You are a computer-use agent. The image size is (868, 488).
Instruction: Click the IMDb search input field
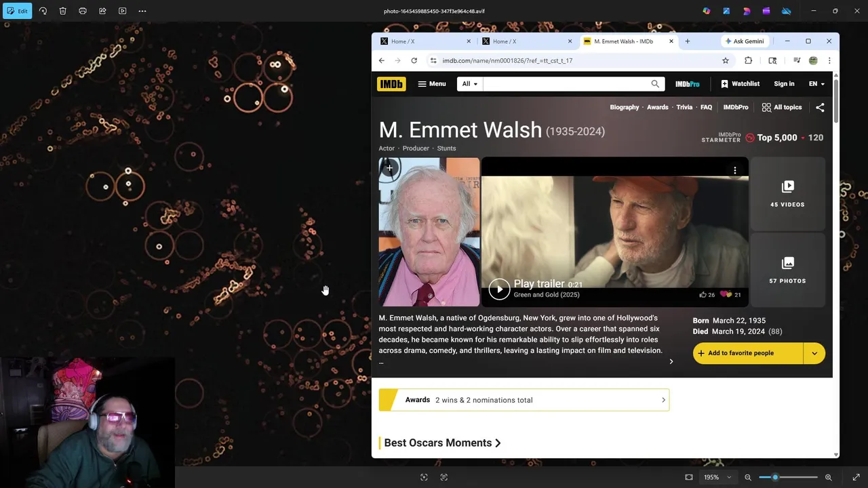pos(564,84)
